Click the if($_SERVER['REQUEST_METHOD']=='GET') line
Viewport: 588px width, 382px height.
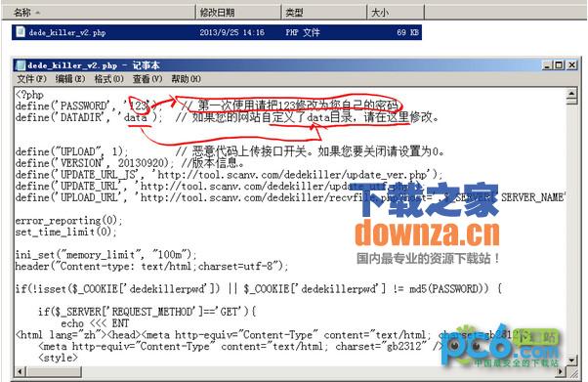tap(147, 312)
